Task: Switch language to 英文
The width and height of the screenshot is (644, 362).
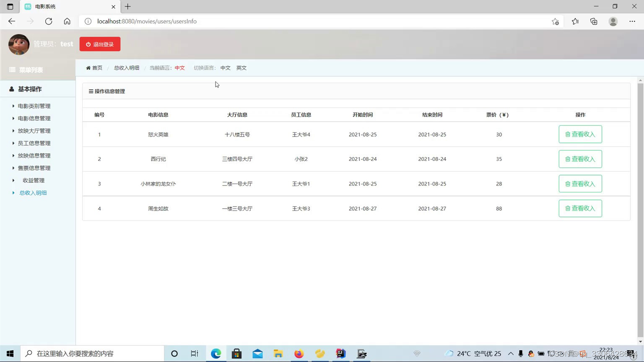Action: pos(241,68)
